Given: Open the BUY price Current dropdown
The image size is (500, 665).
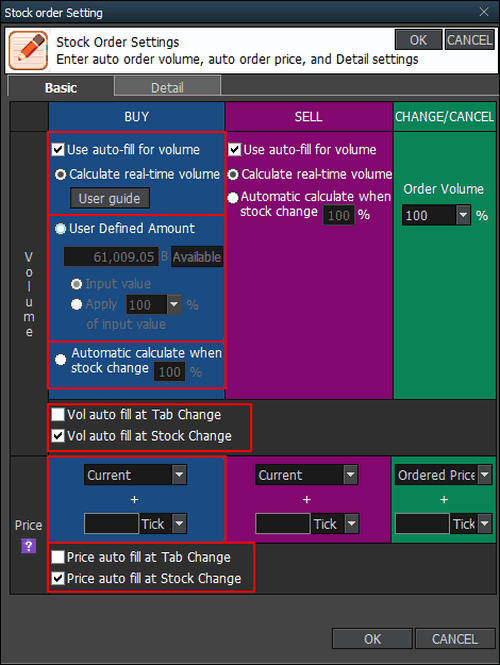Looking at the screenshot, I should (179, 475).
